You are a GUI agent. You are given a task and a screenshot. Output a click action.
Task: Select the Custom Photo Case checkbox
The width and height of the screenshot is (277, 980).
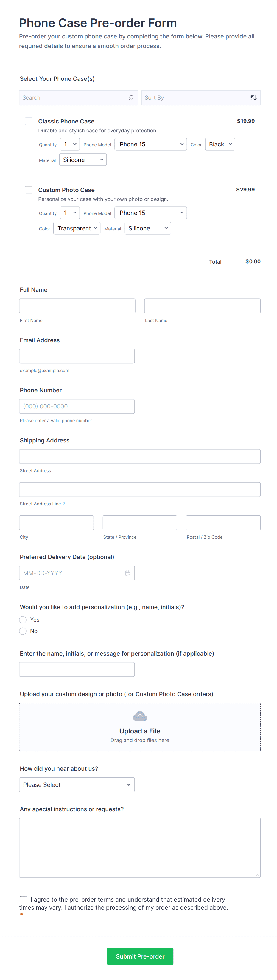coord(29,190)
